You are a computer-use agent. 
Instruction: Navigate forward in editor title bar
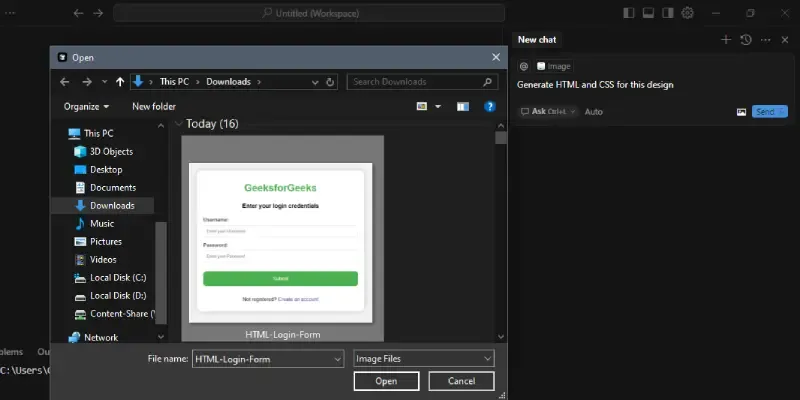(x=98, y=13)
